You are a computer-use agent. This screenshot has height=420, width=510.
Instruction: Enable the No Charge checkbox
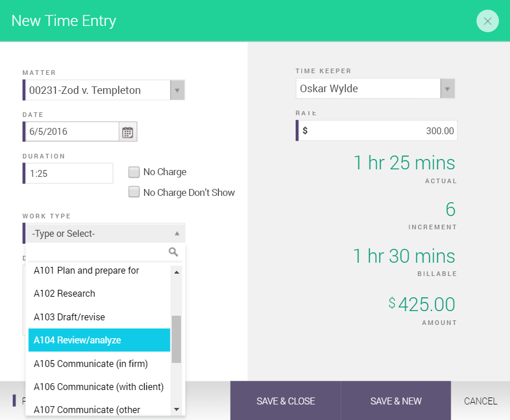coord(134,172)
